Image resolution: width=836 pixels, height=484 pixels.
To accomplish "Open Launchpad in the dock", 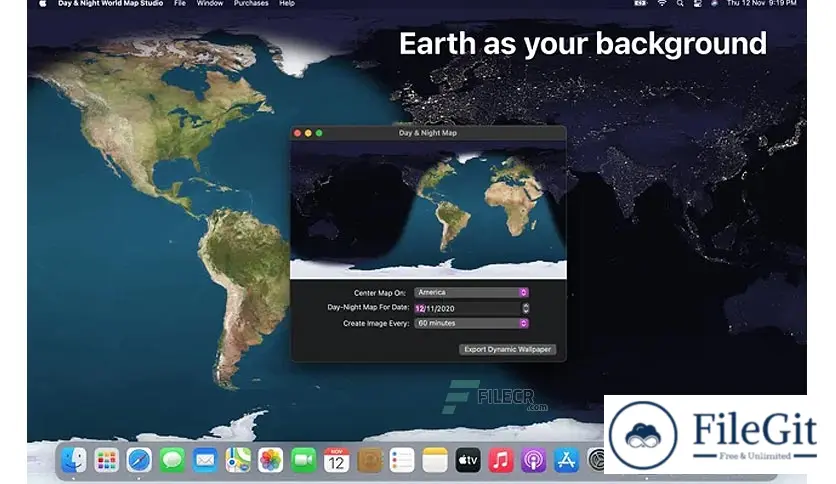I will point(107,460).
